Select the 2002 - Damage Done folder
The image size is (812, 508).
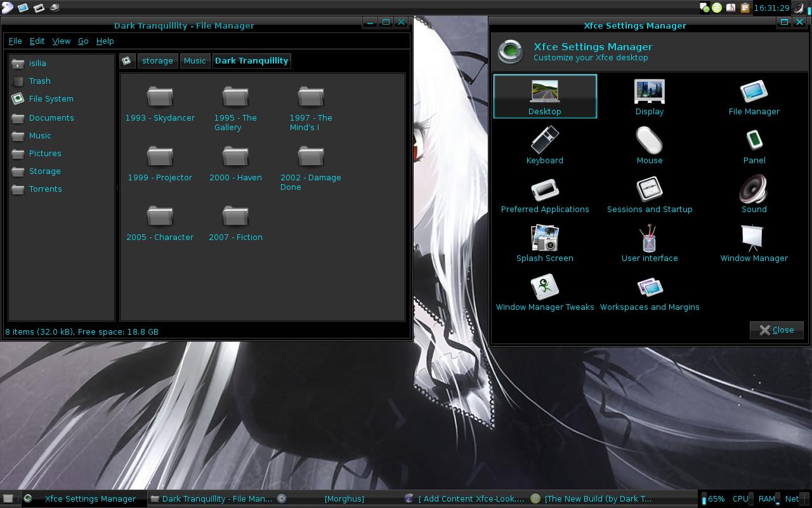311,168
